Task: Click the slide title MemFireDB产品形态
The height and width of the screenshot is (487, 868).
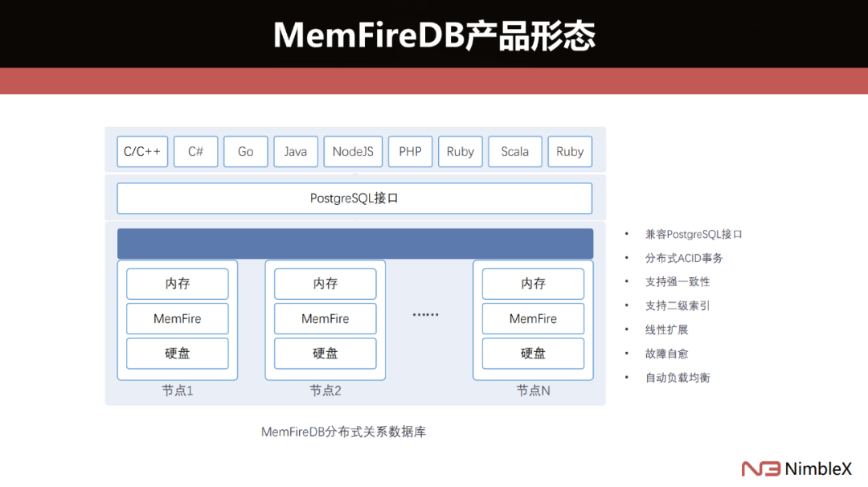Action: point(434,35)
